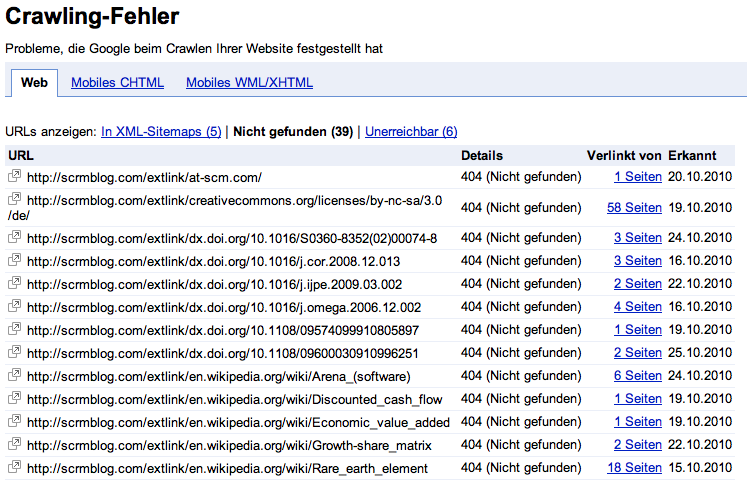
Task: Click the Nicht gefunden (39) filter
Action: [293, 131]
